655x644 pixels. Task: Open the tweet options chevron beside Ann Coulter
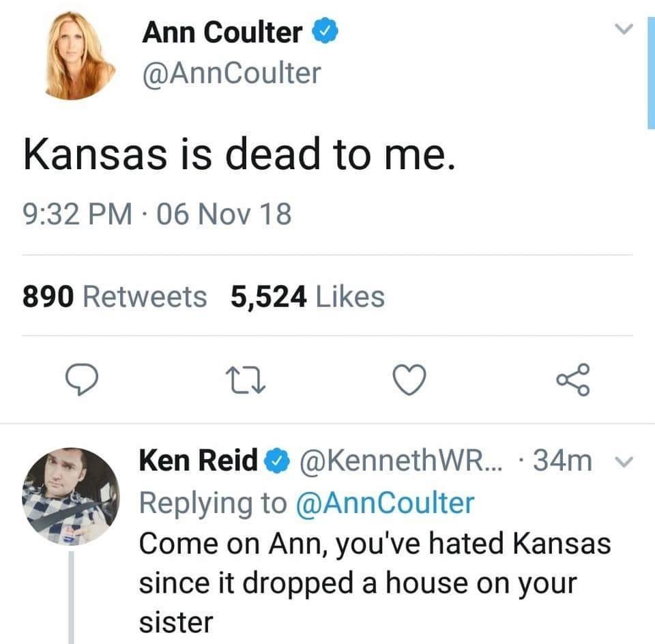pos(620,29)
